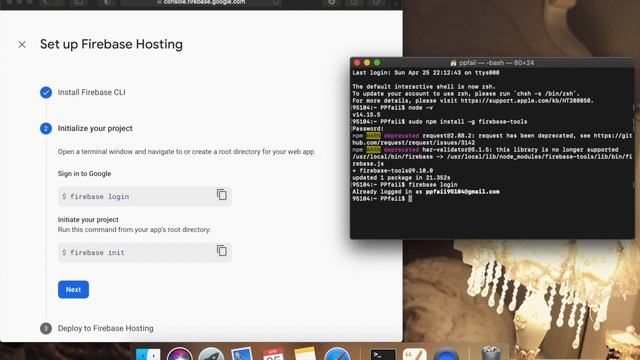
Task: Click 'updated 1 package in 21.352s' line
Action: point(401,178)
